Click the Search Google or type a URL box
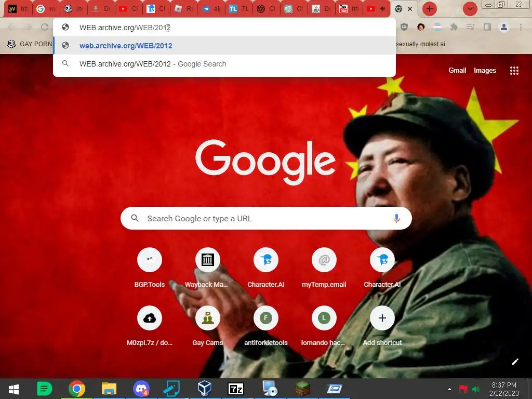 click(266, 219)
